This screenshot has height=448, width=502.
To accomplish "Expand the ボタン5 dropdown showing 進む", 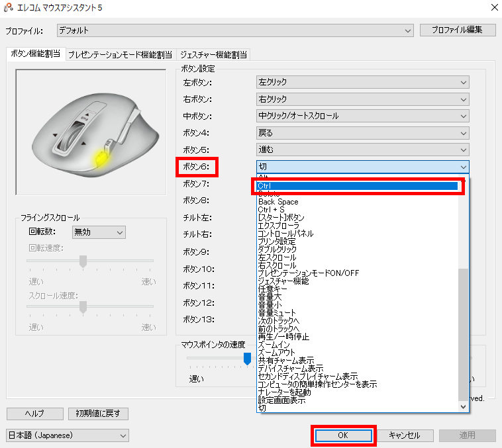I will 363,150.
